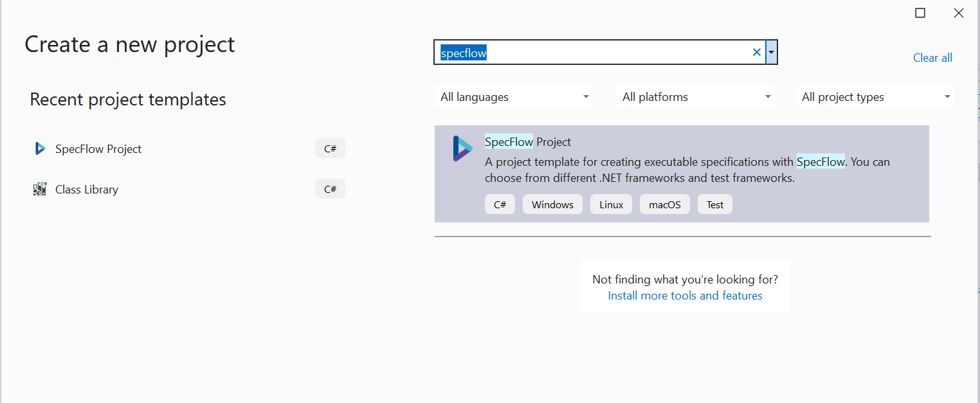This screenshot has width=980, height=403.
Task: Click the Recent project templates heading
Action: 128,100
